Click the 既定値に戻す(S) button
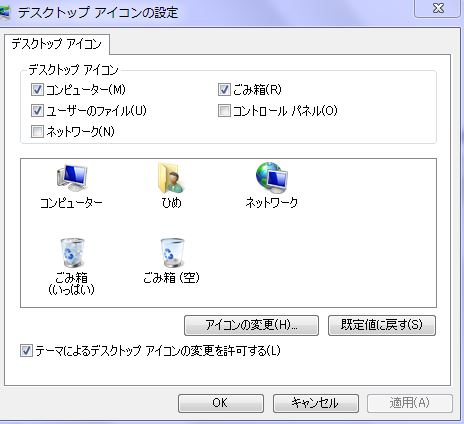This screenshot has width=464, height=424. point(382,325)
